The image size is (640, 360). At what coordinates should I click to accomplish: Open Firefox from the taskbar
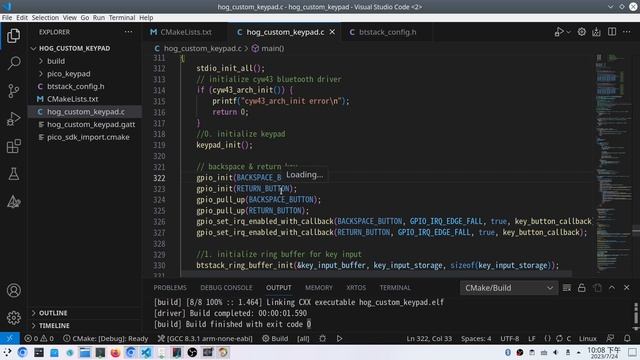click(116, 352)
